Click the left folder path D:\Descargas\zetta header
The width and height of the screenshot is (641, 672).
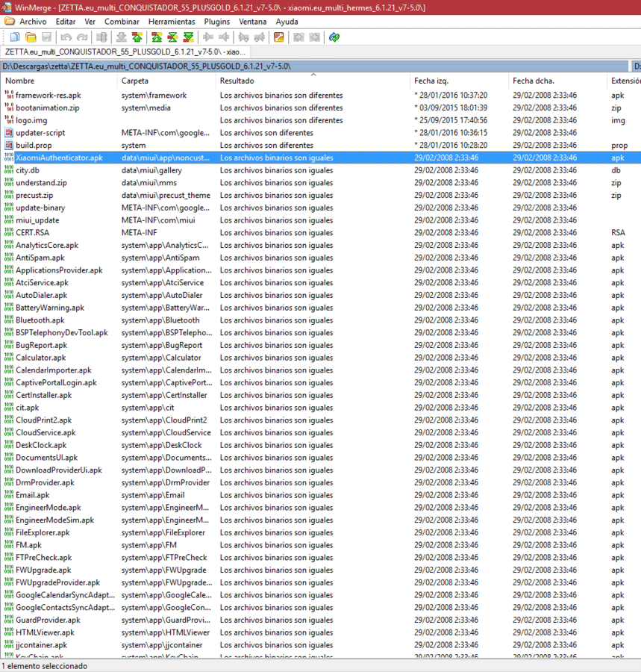click(x=315, y=66)
